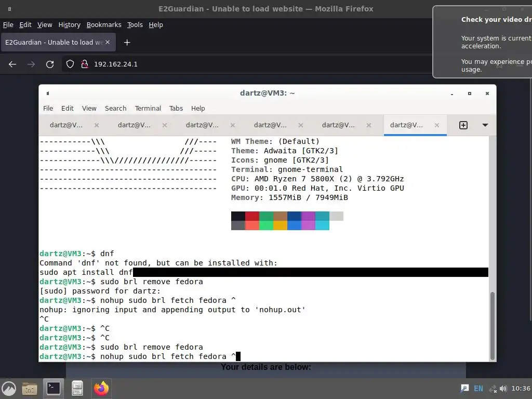Reload the page in Firefox
The width and height of the screenshot is (532, 399).
50,64
